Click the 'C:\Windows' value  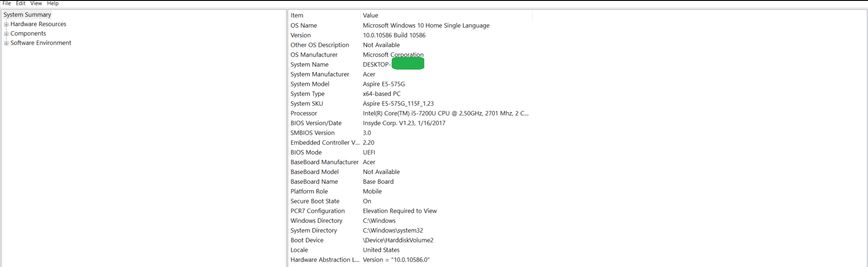click(x=379, y=220)
